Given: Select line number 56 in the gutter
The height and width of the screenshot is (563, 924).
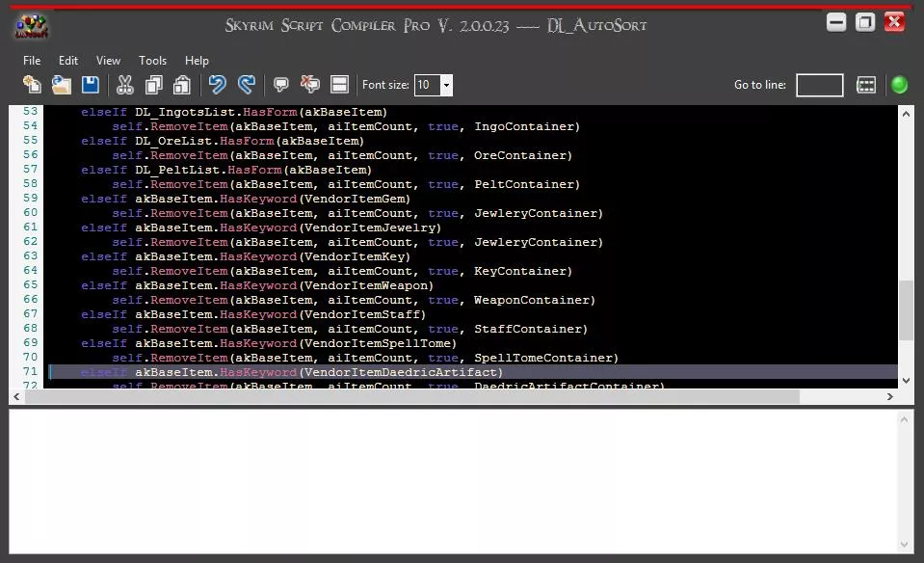Looking at the screenshot, I should click(x=30, y=154).
